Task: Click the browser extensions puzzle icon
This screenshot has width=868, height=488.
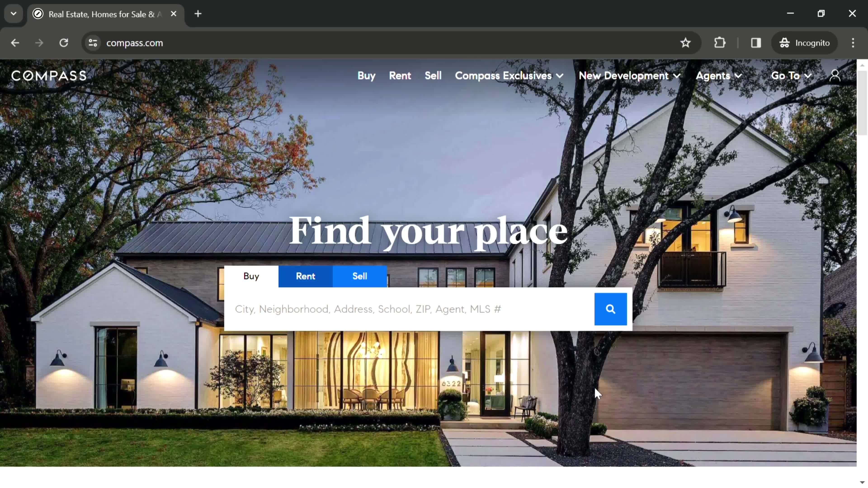Action: [719, 42]
